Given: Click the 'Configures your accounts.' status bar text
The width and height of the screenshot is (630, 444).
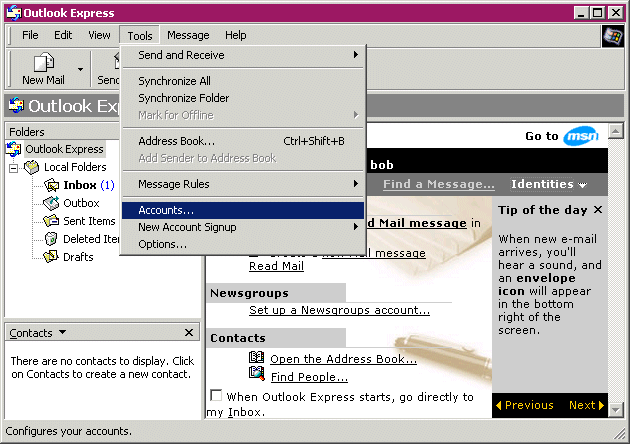Looking at the screenshot, I should tap(69, 431).
